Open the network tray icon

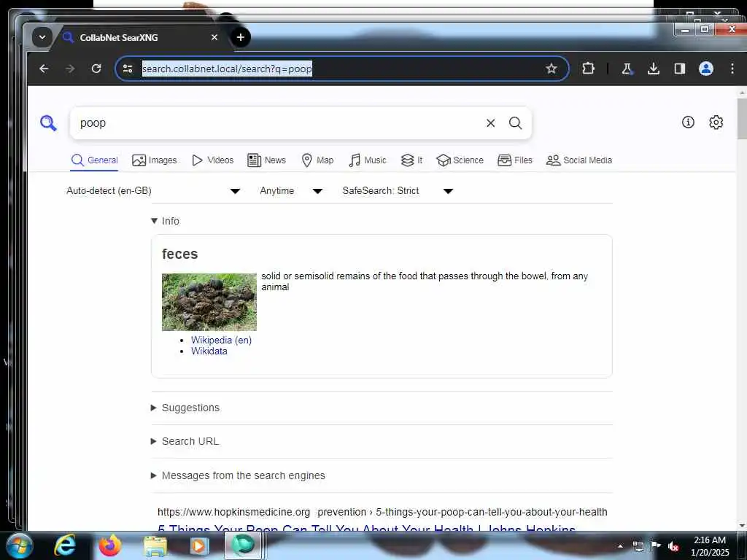[x=638, y=546]
